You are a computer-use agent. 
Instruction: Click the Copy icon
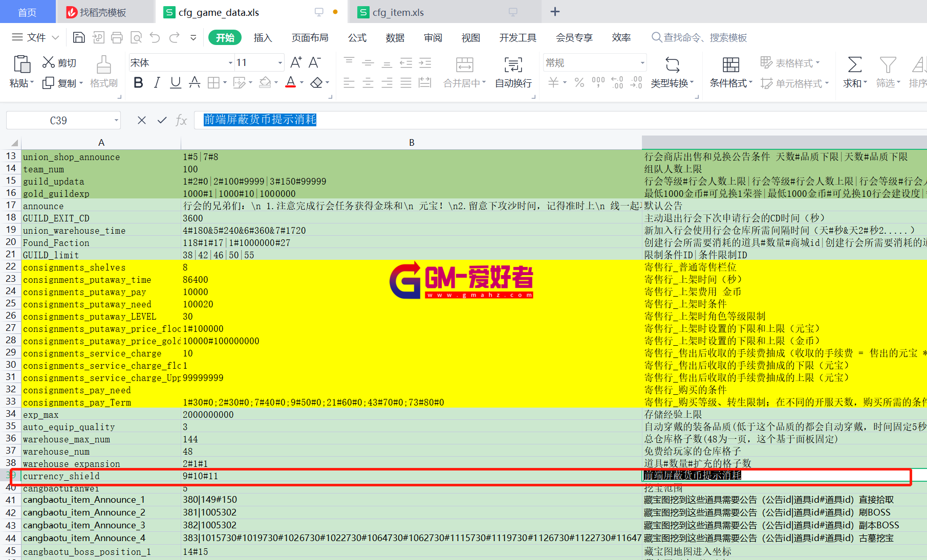48,83
